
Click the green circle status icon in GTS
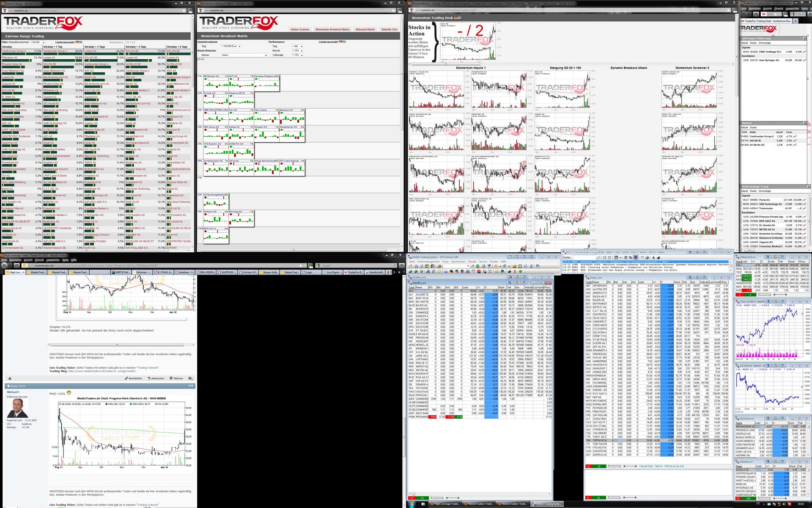click(x=520, y=271)
